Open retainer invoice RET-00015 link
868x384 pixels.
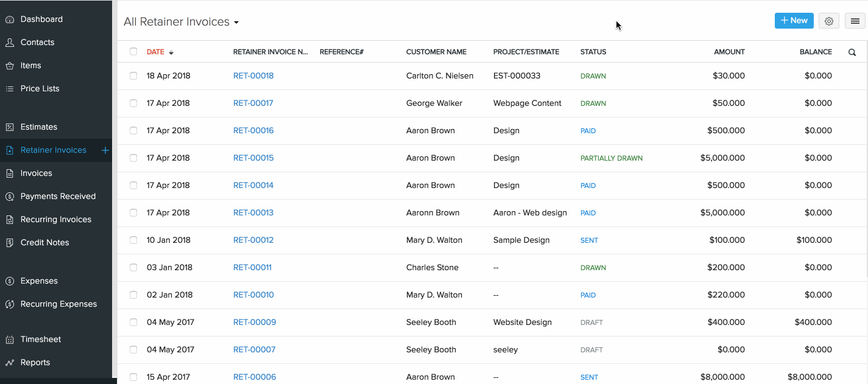tap(253, 158)
